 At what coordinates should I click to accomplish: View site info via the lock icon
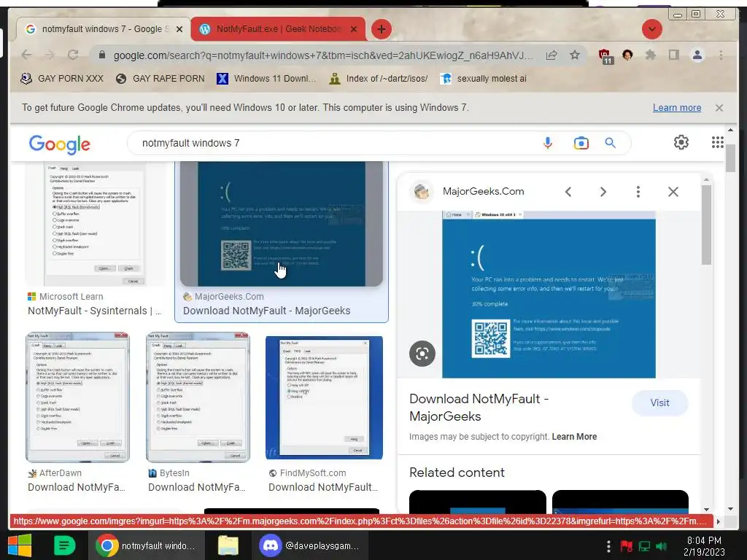(x=102, y=55)
